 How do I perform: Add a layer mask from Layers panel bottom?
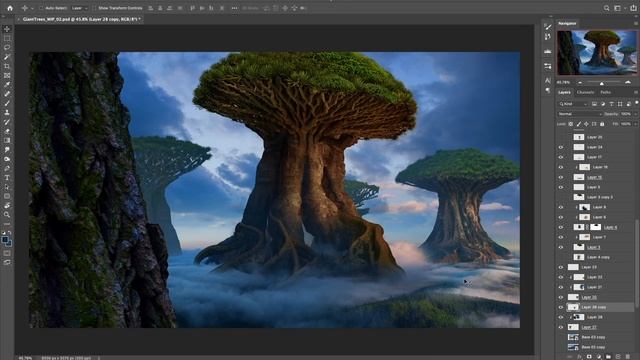point(589,357)
